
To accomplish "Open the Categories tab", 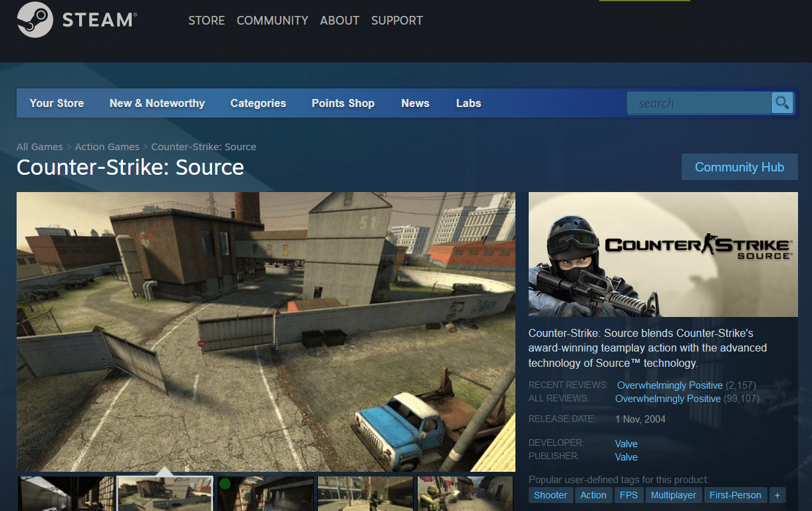I will (x=258, y=103).
